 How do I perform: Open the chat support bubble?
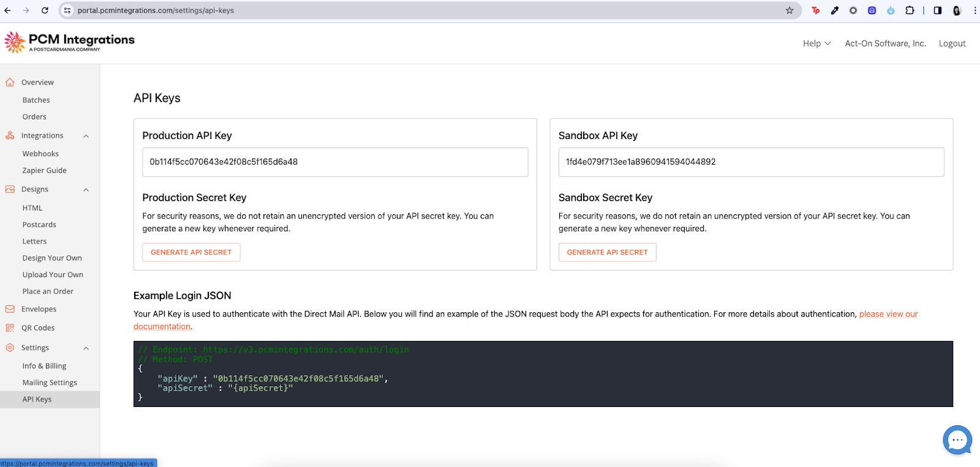(957, 440)
